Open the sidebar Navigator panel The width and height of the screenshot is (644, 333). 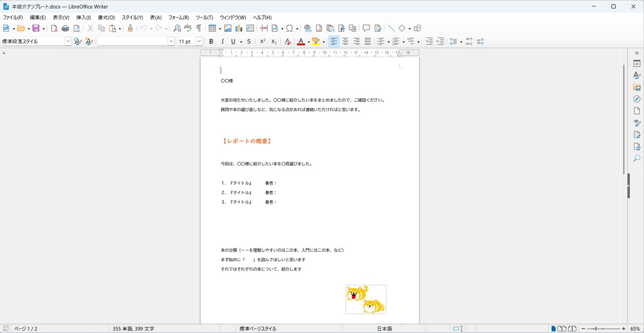pos(637,99)
